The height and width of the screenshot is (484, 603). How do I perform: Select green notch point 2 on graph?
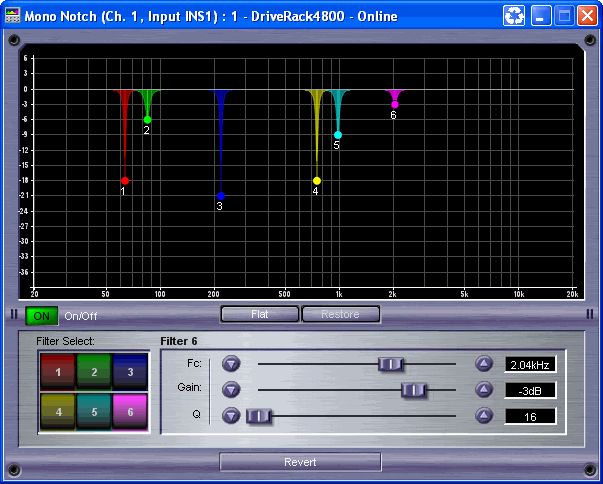tap(147, 120)
